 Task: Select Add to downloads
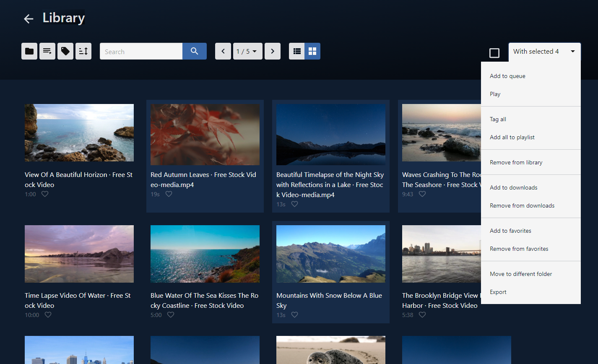(531, 187)
